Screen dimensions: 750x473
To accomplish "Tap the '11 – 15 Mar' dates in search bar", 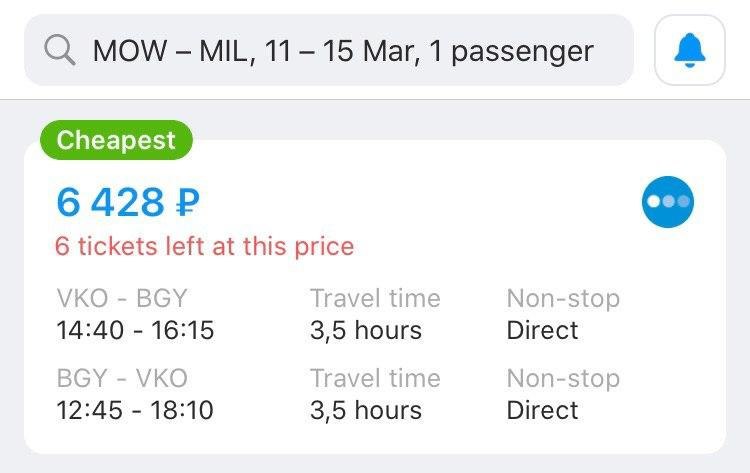I will point(342,51).
